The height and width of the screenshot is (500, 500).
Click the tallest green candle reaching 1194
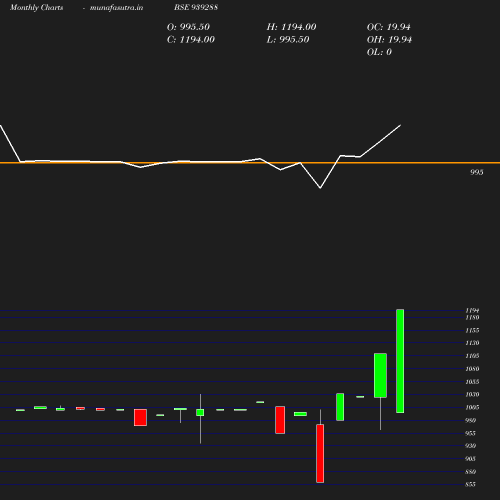[x=400, y=361]
